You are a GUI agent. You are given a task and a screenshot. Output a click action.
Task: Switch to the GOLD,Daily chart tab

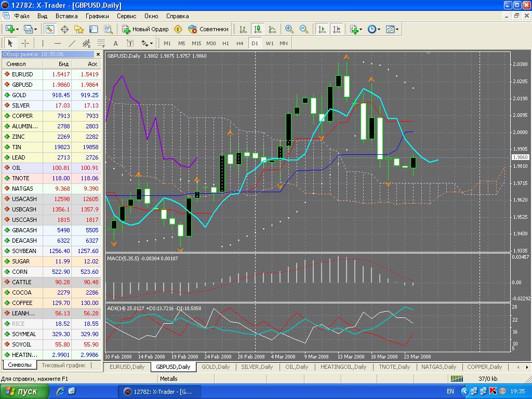click(216, 367)
